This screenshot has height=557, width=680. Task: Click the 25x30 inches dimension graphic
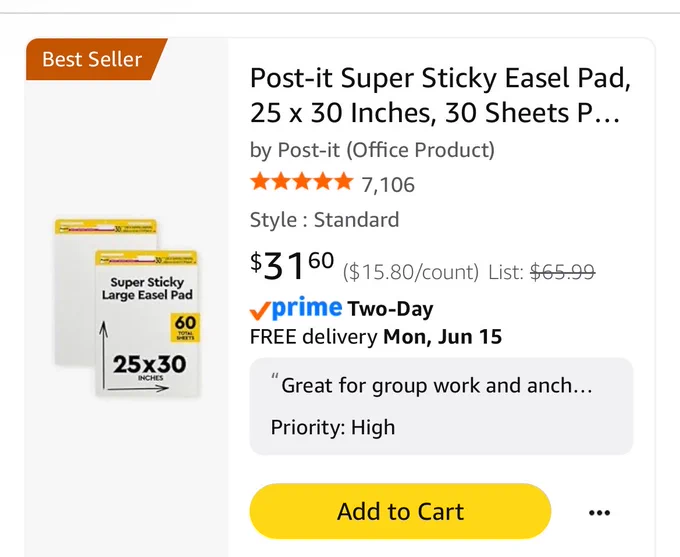[149, 367]
